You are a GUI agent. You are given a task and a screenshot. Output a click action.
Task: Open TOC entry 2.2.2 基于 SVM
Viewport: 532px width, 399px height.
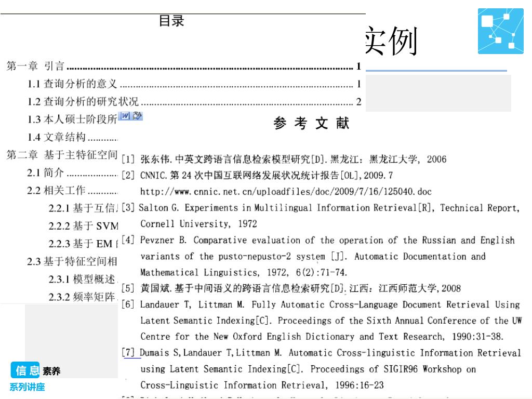pos(83,226)
